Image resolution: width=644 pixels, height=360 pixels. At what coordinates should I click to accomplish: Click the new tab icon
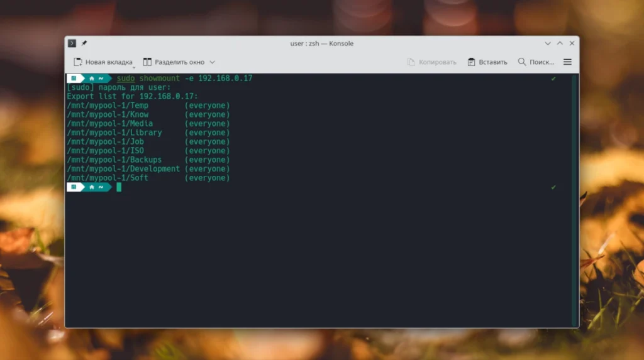pyautogui.click(x=77, y=62)
